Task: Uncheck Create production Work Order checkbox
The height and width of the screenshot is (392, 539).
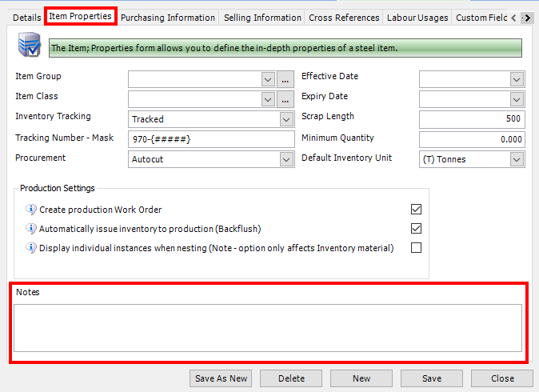Action: 416,210
